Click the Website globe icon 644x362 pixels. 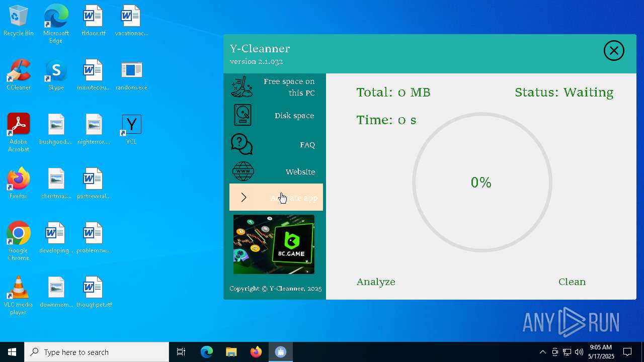click(243, 171)
